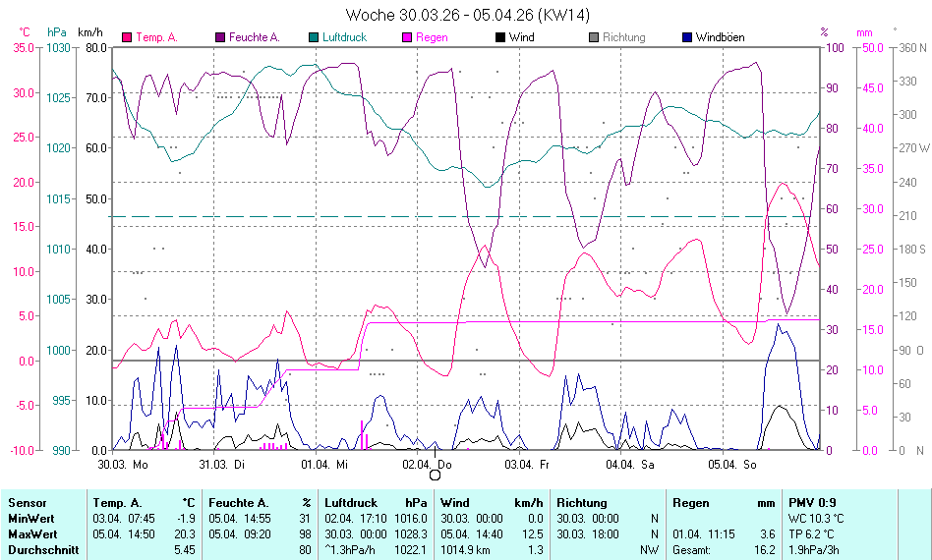Click the teal Luftdruck legend square

pyautogui.click(x=314, y=37)
